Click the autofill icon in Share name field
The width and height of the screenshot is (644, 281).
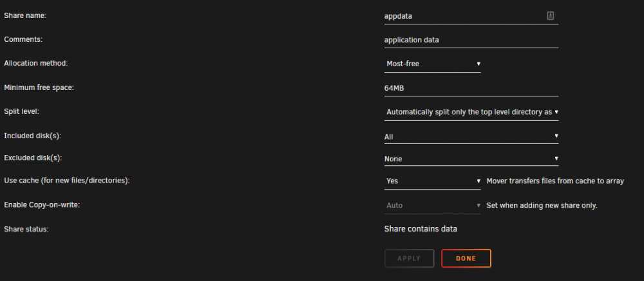[x=551, y=16]
